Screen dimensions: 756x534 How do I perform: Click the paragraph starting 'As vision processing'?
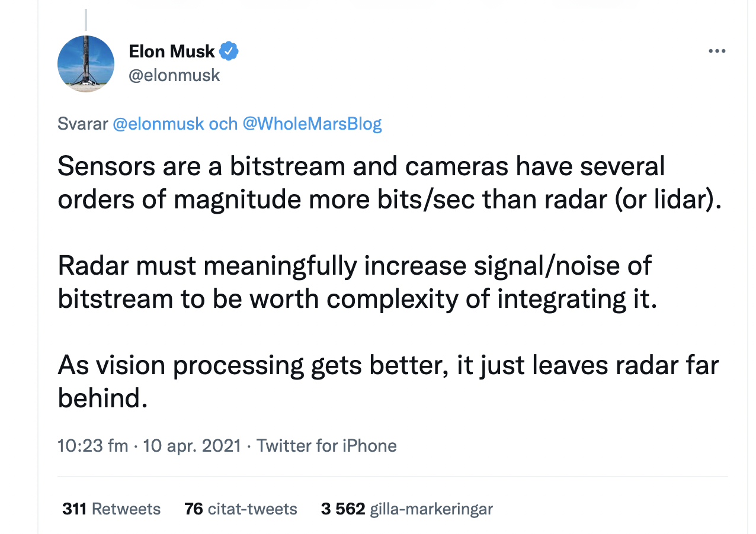(388, 382)
